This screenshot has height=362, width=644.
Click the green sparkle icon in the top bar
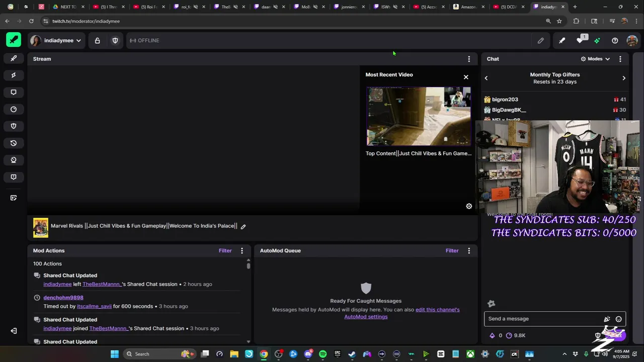pyautogui.click(x=597, y=41)
